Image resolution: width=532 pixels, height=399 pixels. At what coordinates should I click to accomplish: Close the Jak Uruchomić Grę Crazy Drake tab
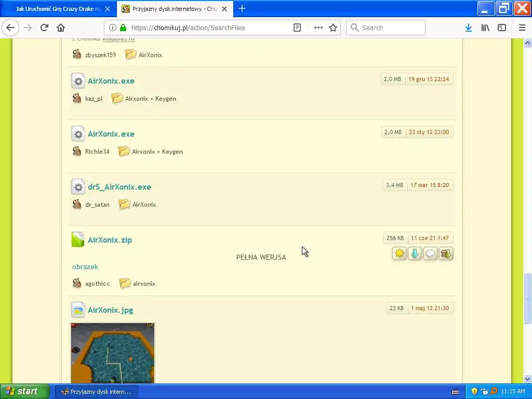coord(108,9)
